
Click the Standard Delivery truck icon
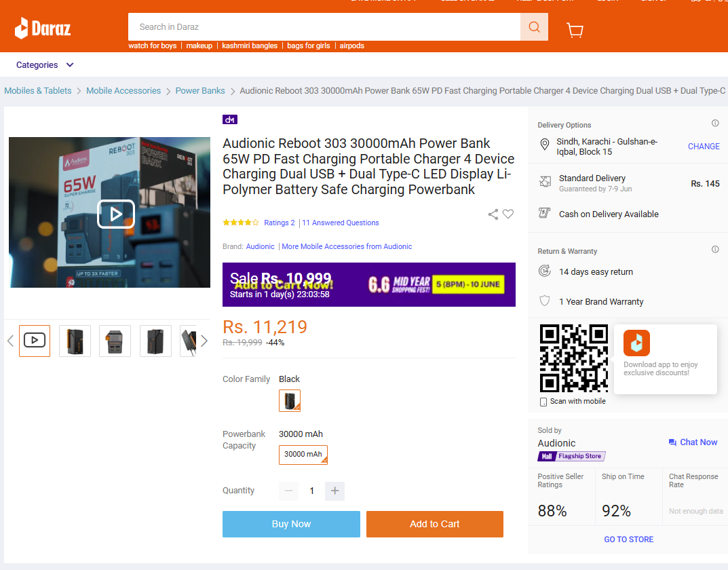(545, 181)
